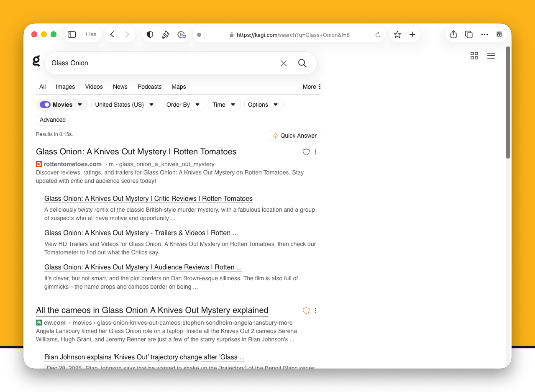The width and height of the screenshot is (535, 392).
Task: Open the share icon in browser toolbar
Action: pyautogui.click(x=453, y=35)
